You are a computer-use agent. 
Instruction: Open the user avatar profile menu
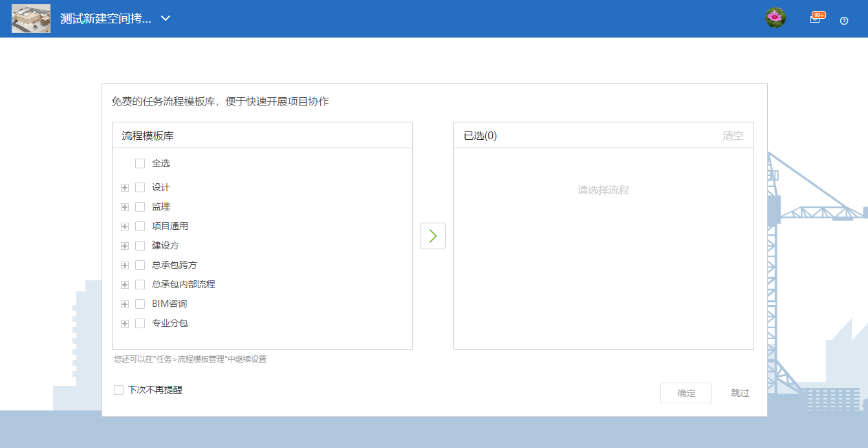pyautogui.click(x=775, y=18)
